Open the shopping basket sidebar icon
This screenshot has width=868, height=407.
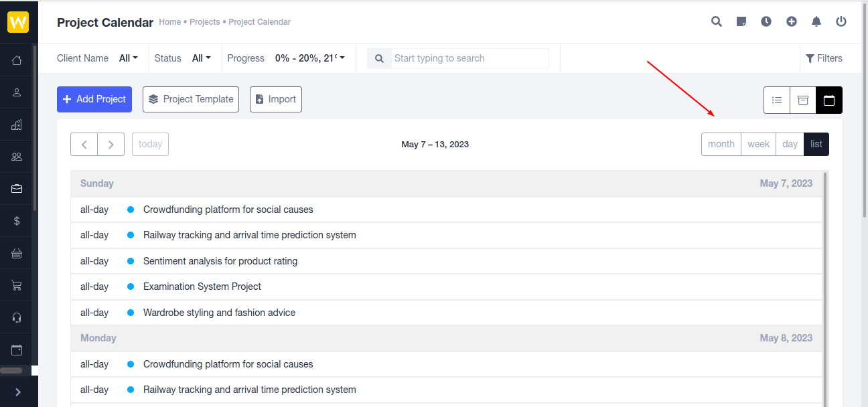[x=17, y=253]
